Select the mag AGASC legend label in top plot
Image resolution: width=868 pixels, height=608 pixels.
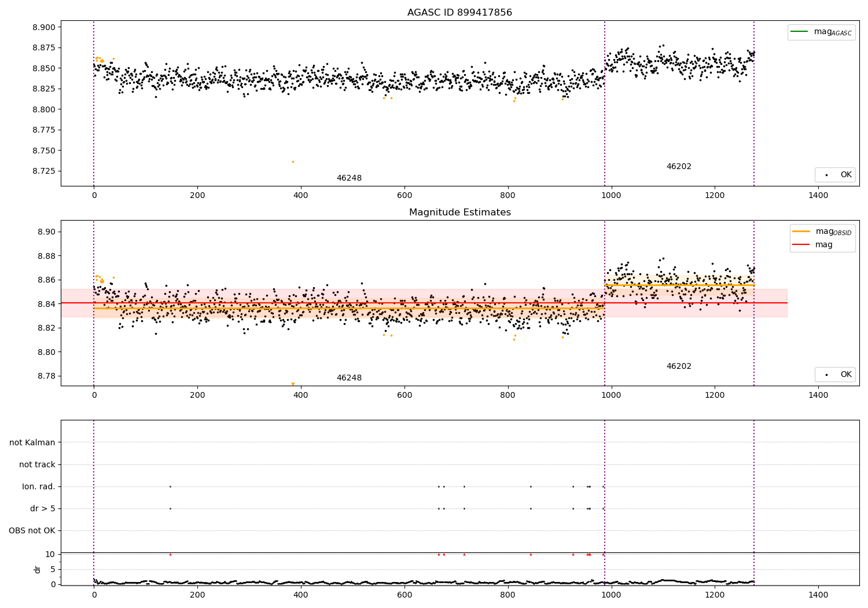[833, 32]
